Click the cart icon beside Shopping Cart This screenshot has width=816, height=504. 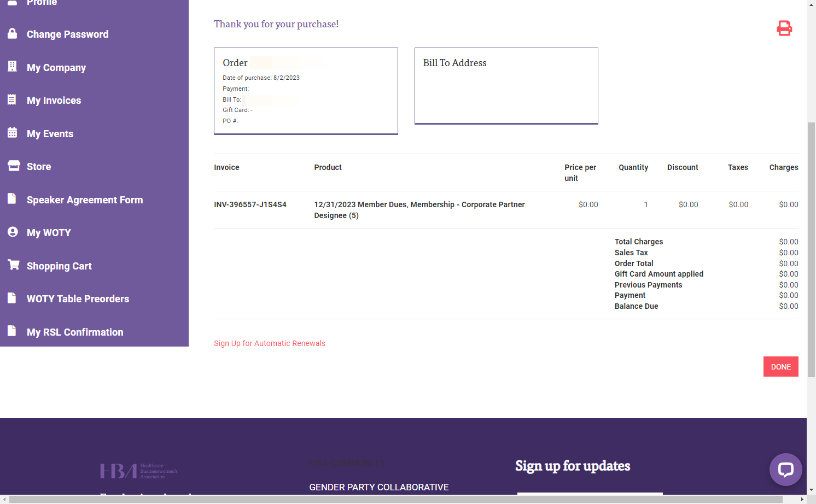[14, 265]
